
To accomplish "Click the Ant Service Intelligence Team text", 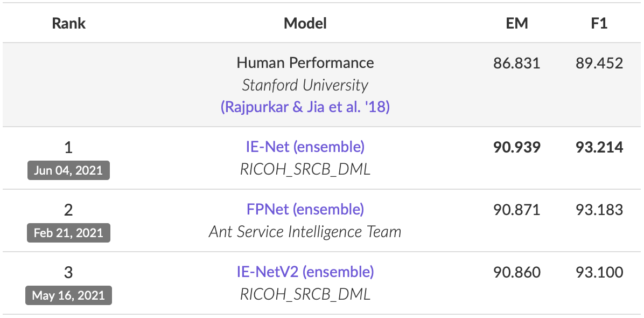I will click(x=305, y=232).
